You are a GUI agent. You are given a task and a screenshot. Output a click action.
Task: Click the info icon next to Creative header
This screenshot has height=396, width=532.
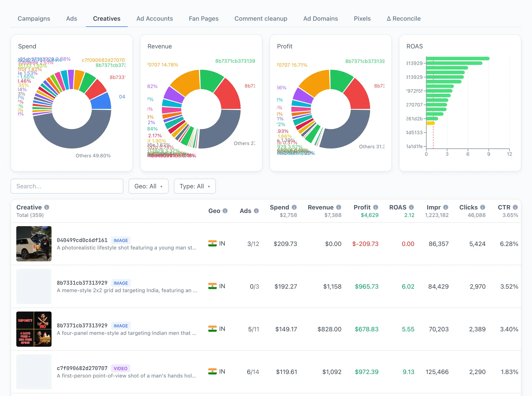point(47,207)
